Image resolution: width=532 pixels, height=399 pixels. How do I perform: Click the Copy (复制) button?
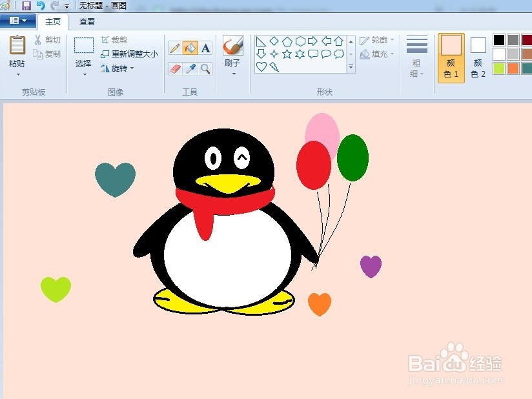tap(48, 54)
